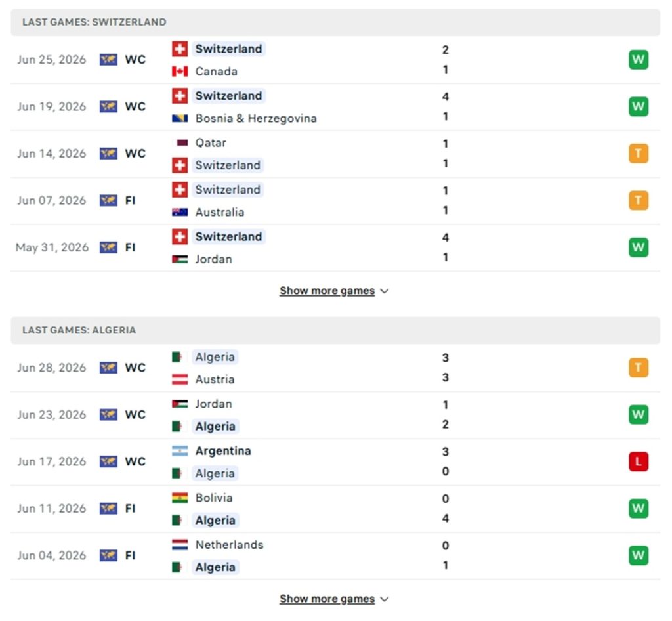Select the Last Games: Algeria header

[335, 330]
